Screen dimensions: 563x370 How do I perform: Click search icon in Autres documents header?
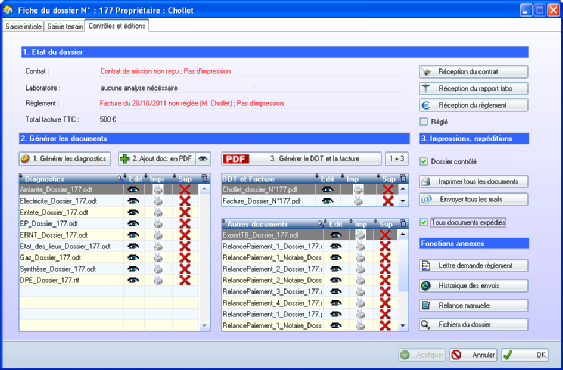[x=320, y=224]
